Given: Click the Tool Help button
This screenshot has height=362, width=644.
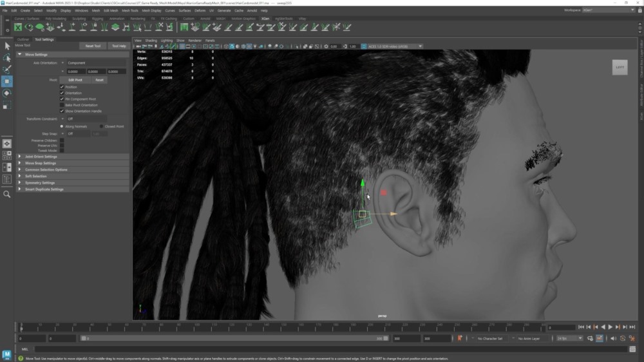Looking at the screenshot, I should tap(119, 46).
